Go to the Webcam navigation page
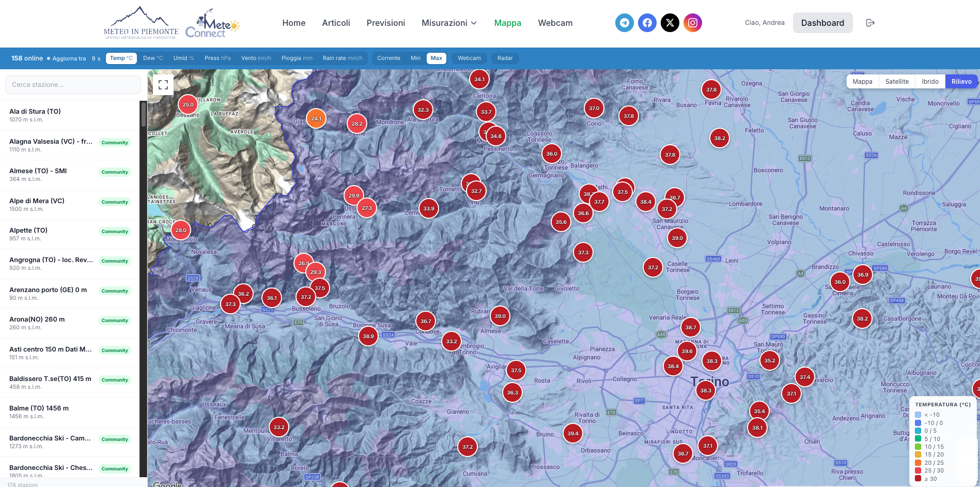Screen dimensions: 980x487 (x=555, y=23)
